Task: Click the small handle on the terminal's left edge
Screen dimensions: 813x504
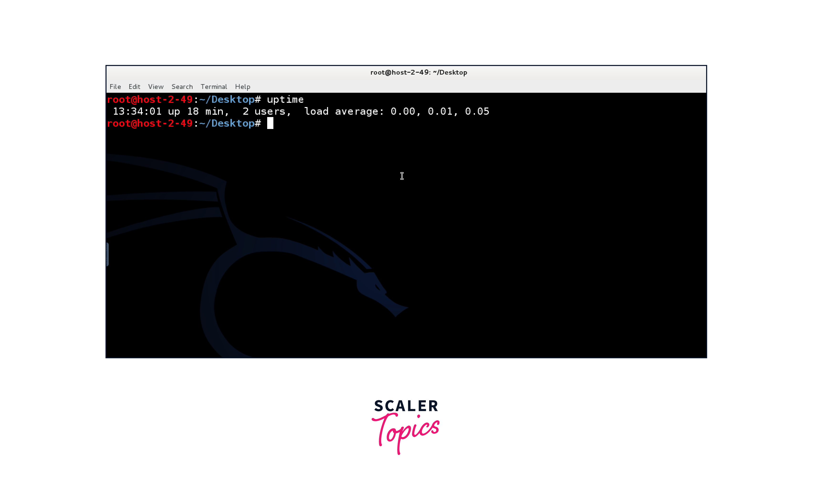Action: pyautogui.click(x=107, y=254)
